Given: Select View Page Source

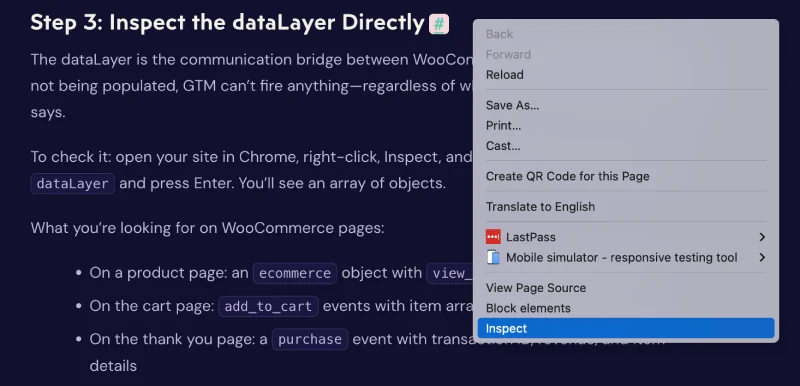Looking at the screenshot, I should pos(626,288).
